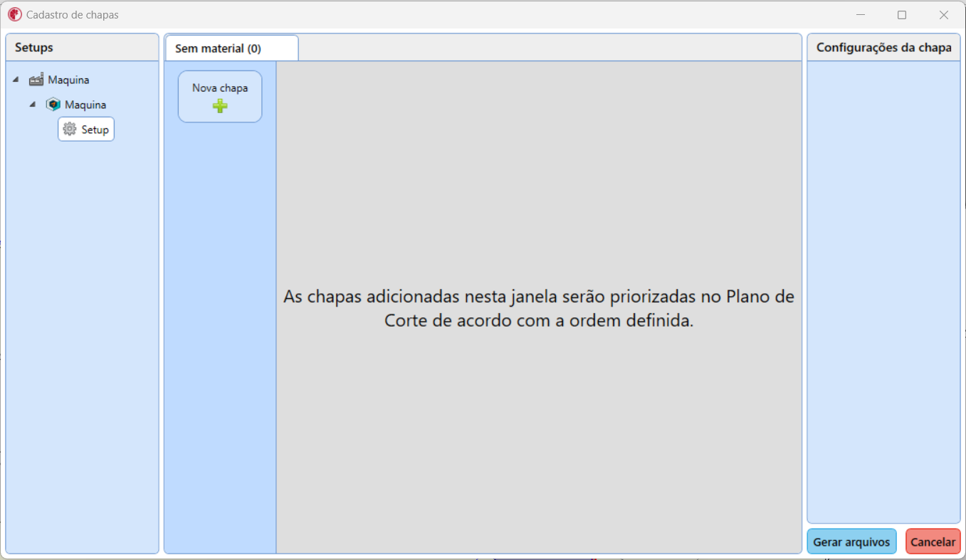
Task: Click the factory icon beside top-level Maquina
Action: pyautogui.click(x=36, y=80)
